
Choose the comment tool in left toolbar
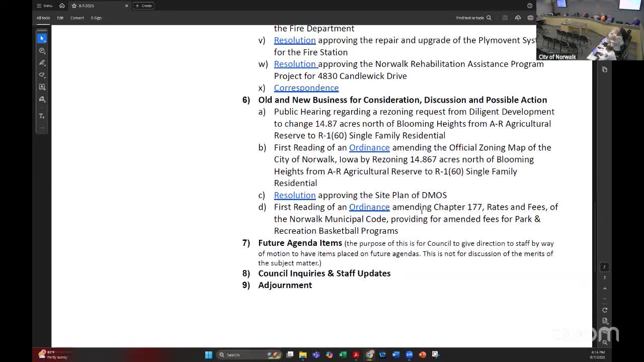(x=42, y=50)
